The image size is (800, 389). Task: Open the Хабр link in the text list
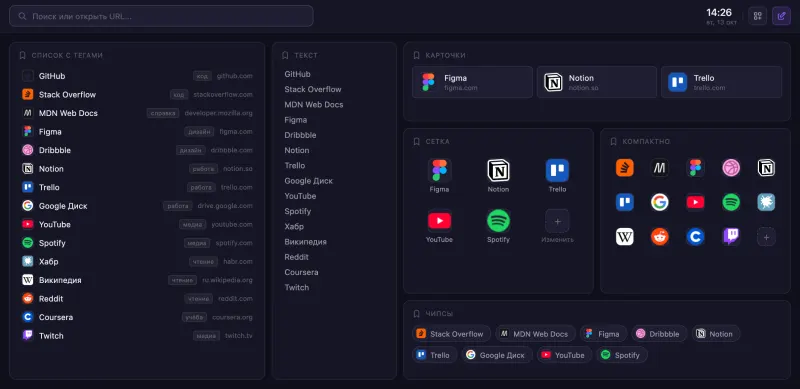(x=294, y=226)
